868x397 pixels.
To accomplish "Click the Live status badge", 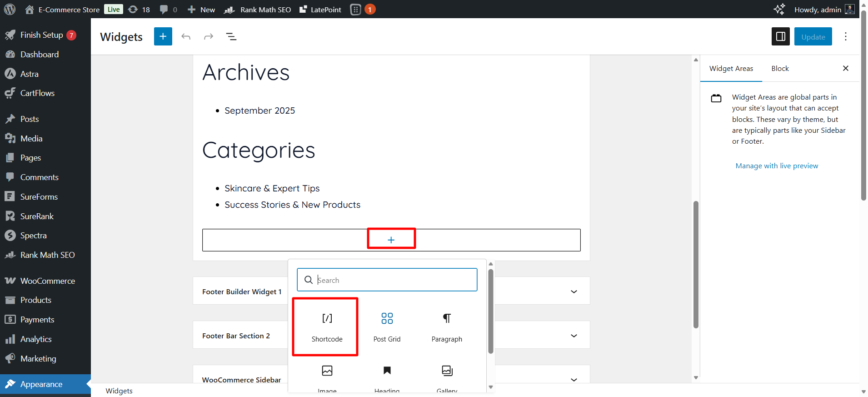I will pyautogui.click(x=114, y=9).
